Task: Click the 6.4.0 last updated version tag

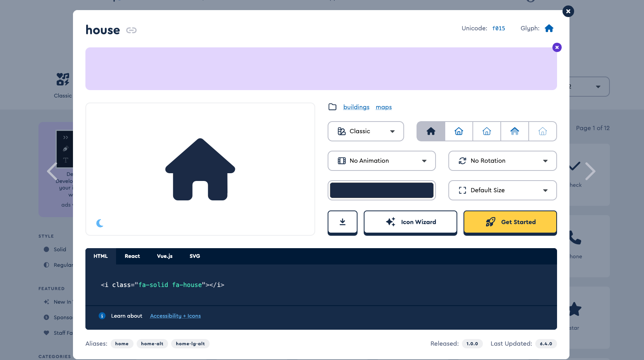Action: (x=546, y=344)
